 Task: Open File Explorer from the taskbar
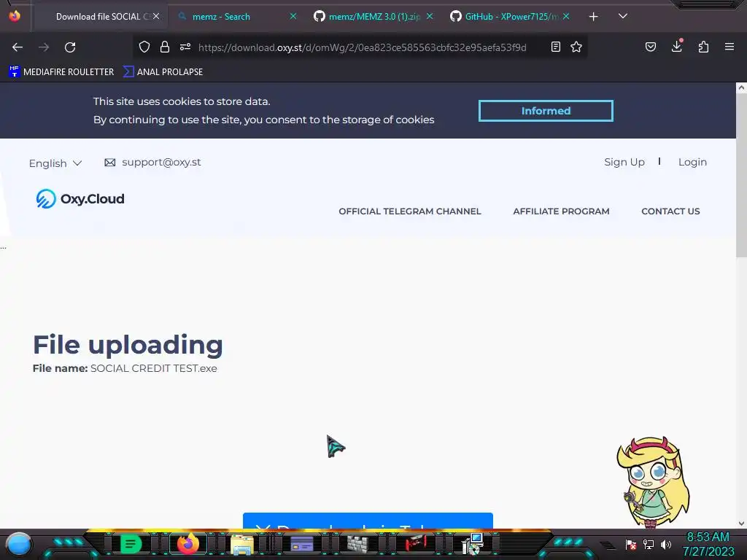[x=242, y=544]
